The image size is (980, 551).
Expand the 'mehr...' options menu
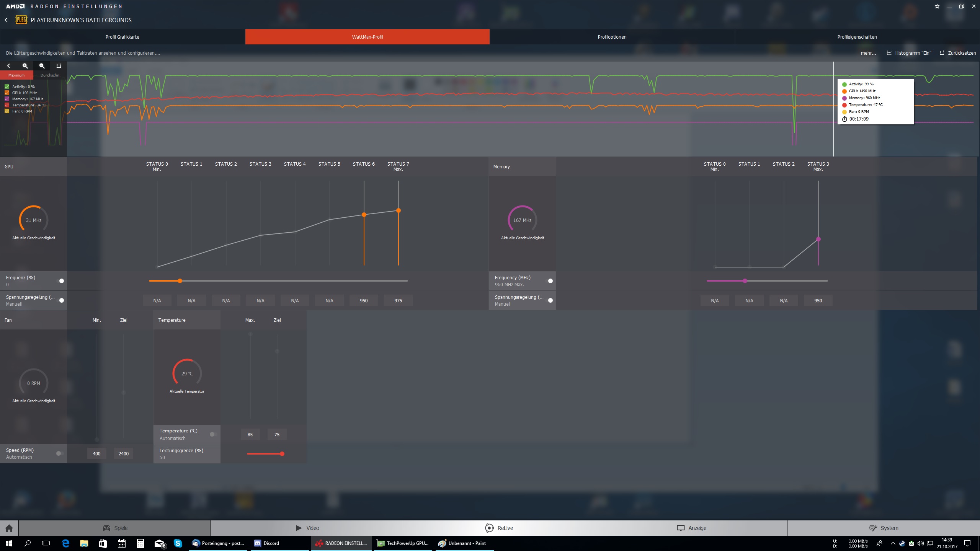pos(868,53)
